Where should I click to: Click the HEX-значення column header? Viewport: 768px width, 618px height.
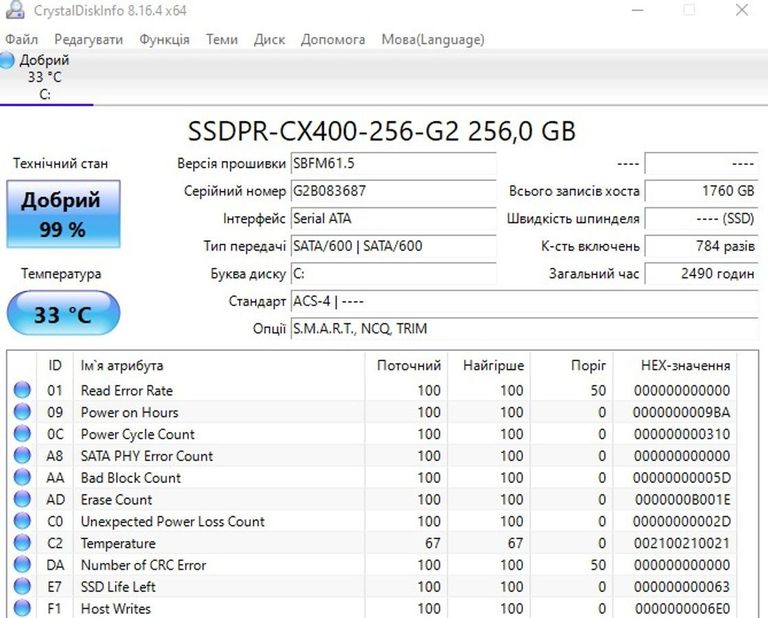675,365
